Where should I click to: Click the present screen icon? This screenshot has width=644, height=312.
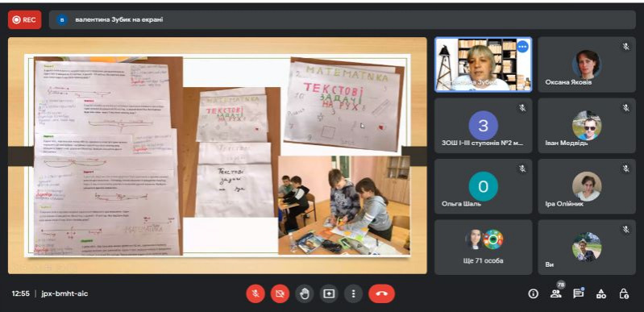(x=329, y=294)
